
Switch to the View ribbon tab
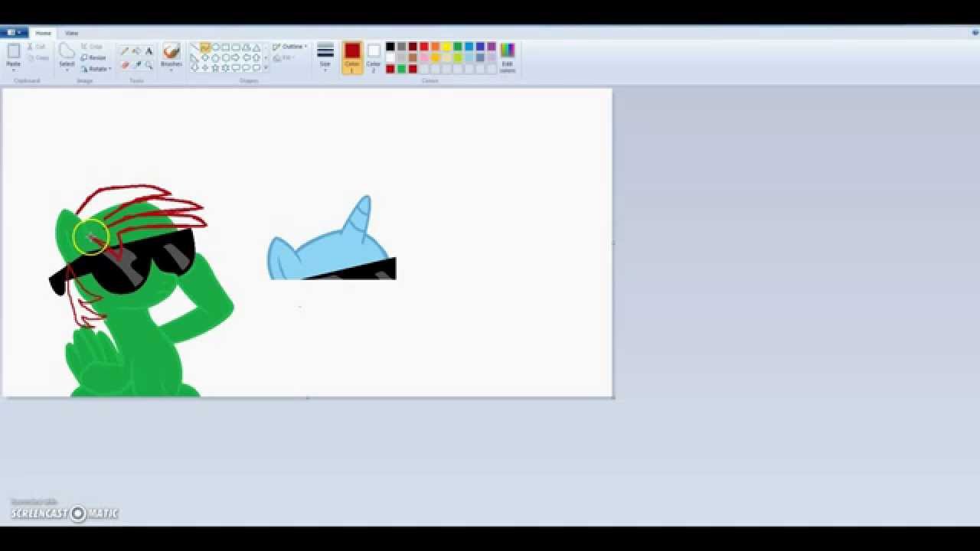(71, 33)
